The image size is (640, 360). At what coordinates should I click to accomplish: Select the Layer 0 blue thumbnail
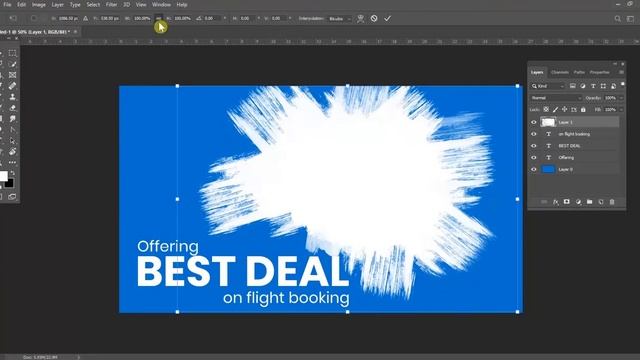pyautogui.click(x=548, y=169)
